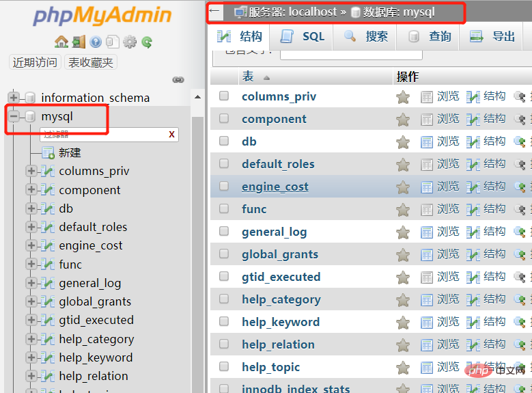Collapse the mysql database node

click(14, 116)
